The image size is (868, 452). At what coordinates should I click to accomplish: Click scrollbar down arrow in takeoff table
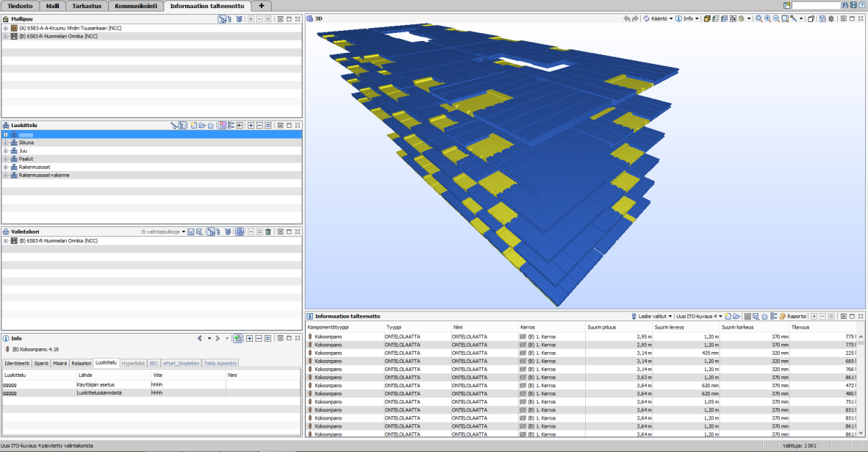861,434
